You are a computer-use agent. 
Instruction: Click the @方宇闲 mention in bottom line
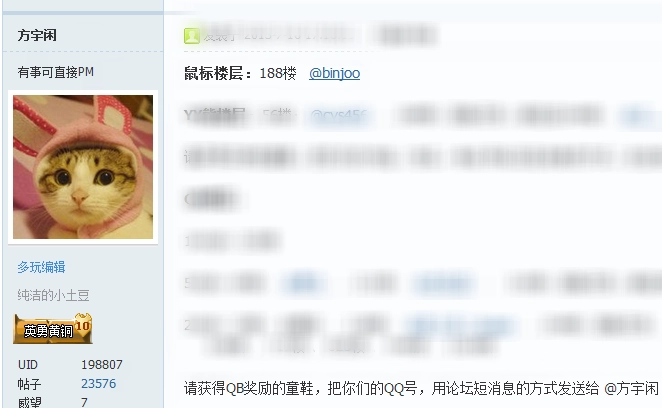click(x=632, y=388)
